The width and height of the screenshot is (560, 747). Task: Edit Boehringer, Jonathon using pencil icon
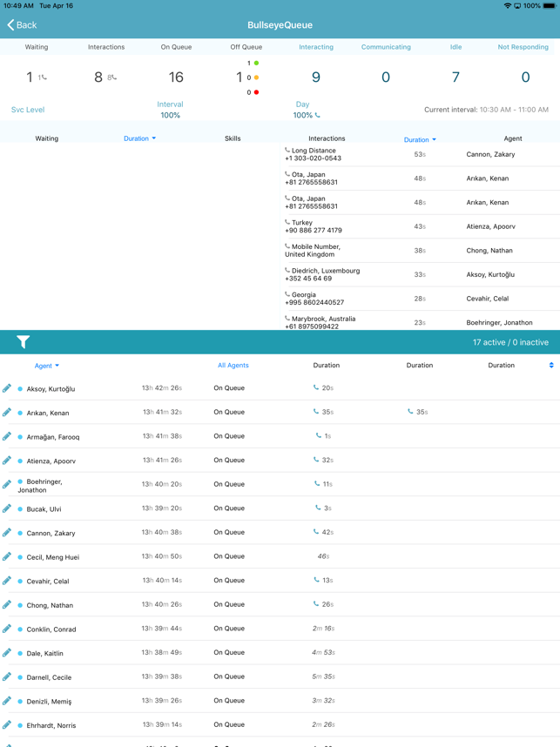pyautogui.click(x=7, y=484)
